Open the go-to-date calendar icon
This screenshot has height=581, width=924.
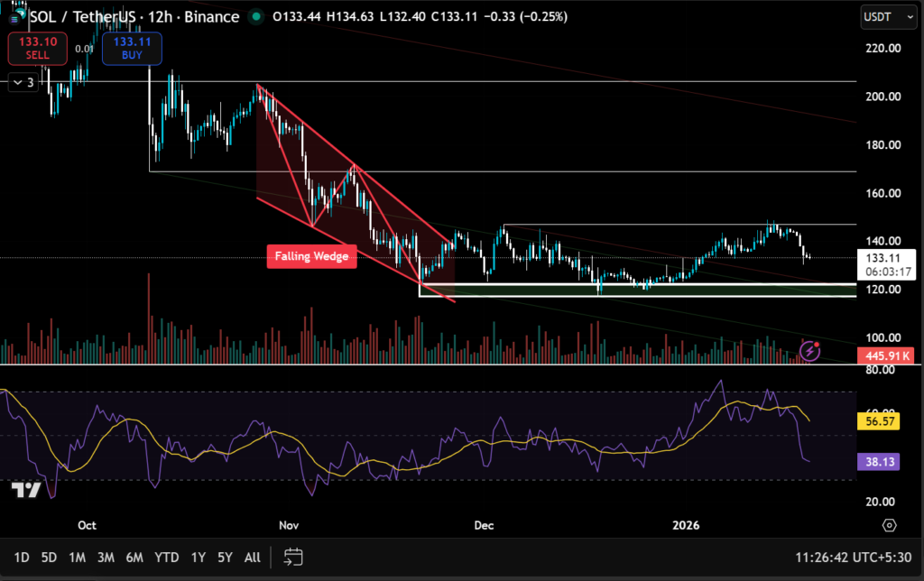click(x=292, y=558)
